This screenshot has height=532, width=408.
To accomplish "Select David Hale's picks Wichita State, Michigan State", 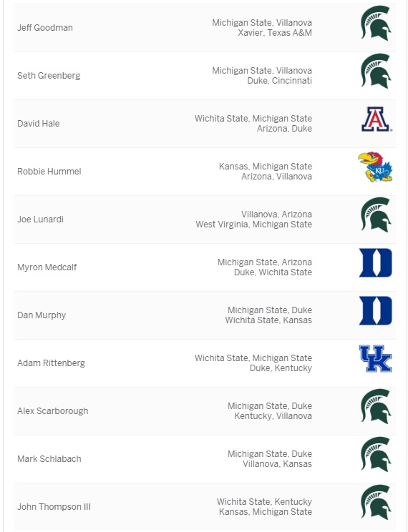I will 253,119.
